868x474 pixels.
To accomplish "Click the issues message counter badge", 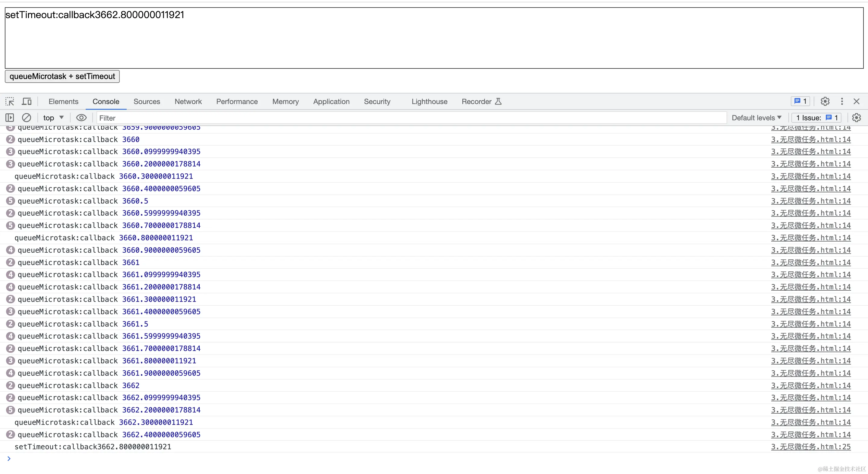I will pyautogui.click(x=800, y=101).
